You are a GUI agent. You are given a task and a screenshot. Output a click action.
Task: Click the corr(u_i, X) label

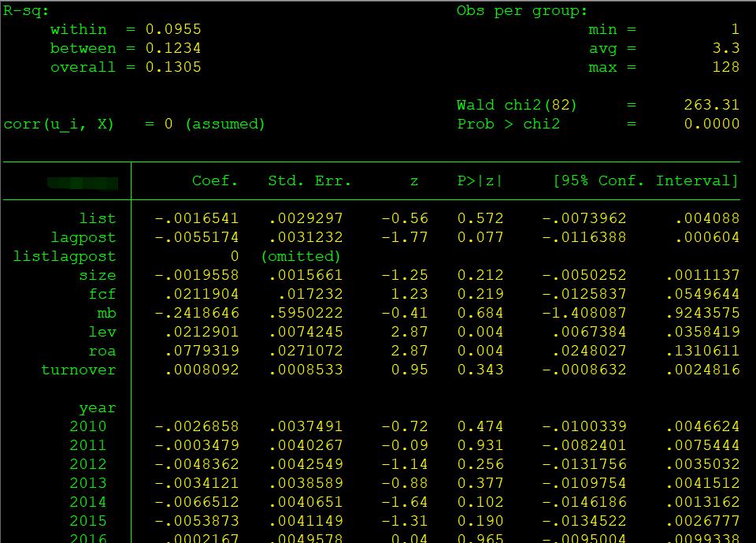[58, 125]
